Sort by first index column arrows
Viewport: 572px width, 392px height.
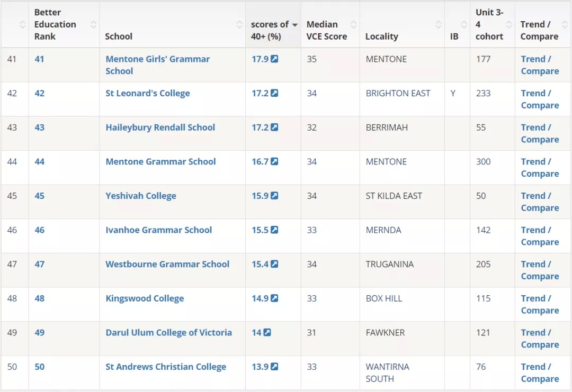point(22,24)
